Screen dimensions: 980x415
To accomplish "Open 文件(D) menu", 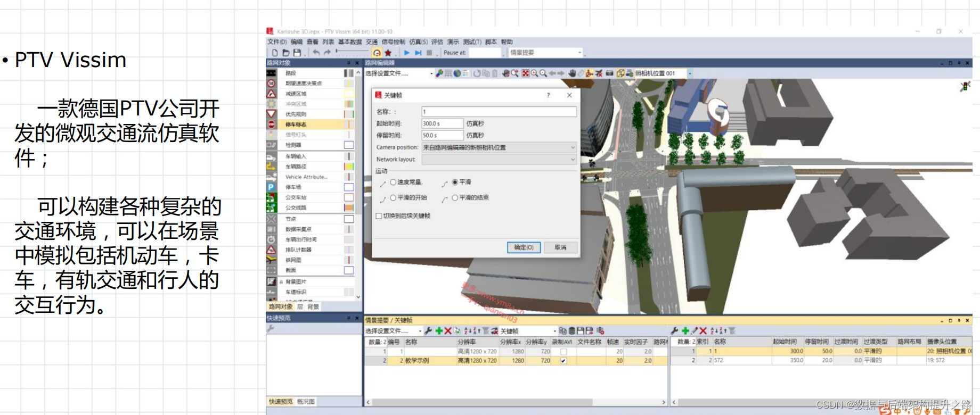I will [x=277, y=41].
